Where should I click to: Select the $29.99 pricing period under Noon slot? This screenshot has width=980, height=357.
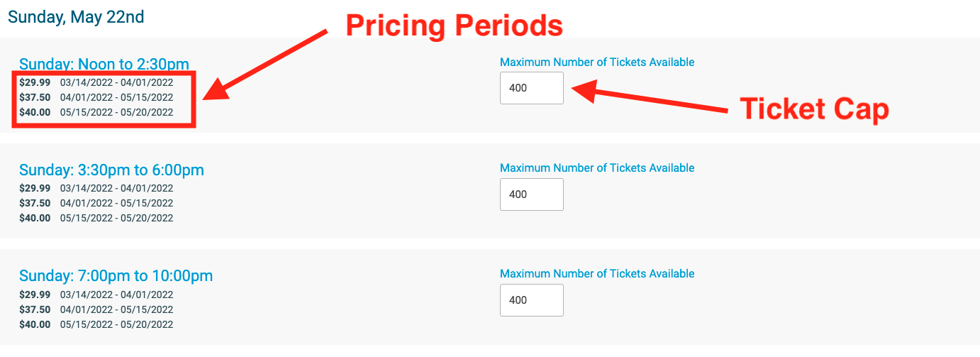(96, 82)
